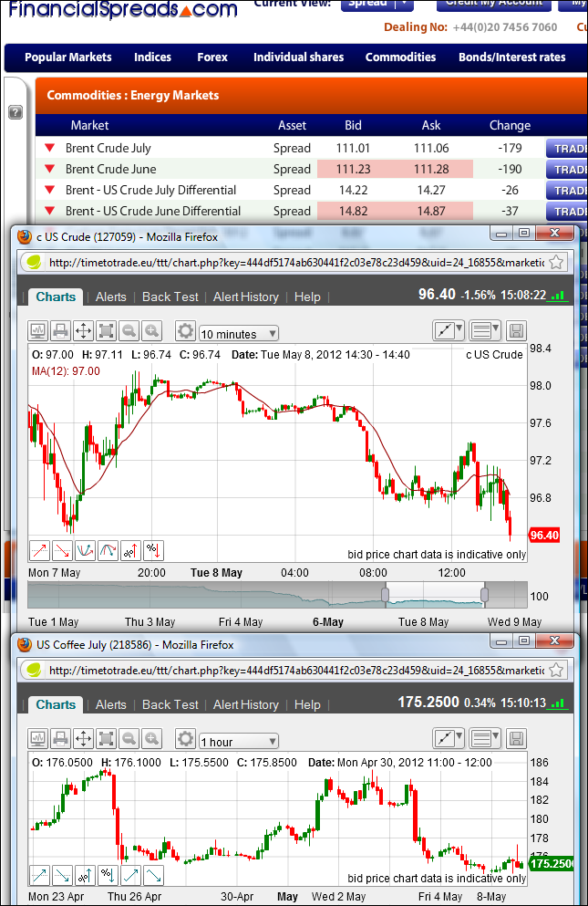Open the Forex menu
Screen dimensions: 588x906
212,57
